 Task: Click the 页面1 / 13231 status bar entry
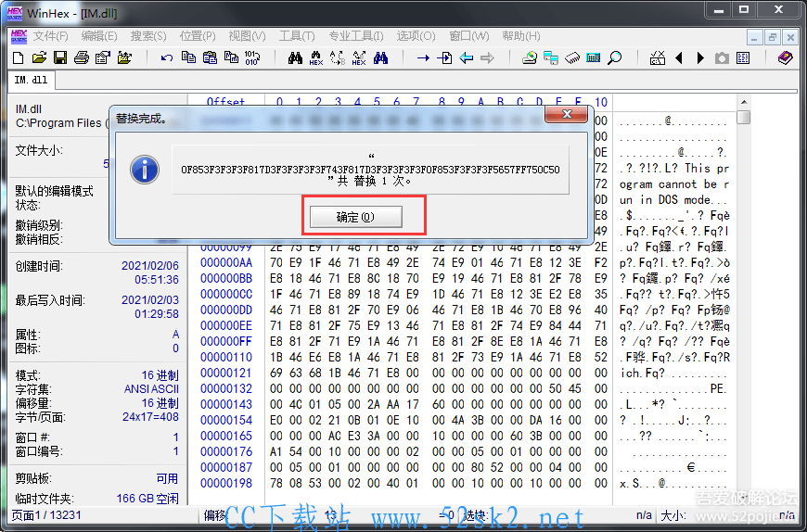click(x=46, y=515)
